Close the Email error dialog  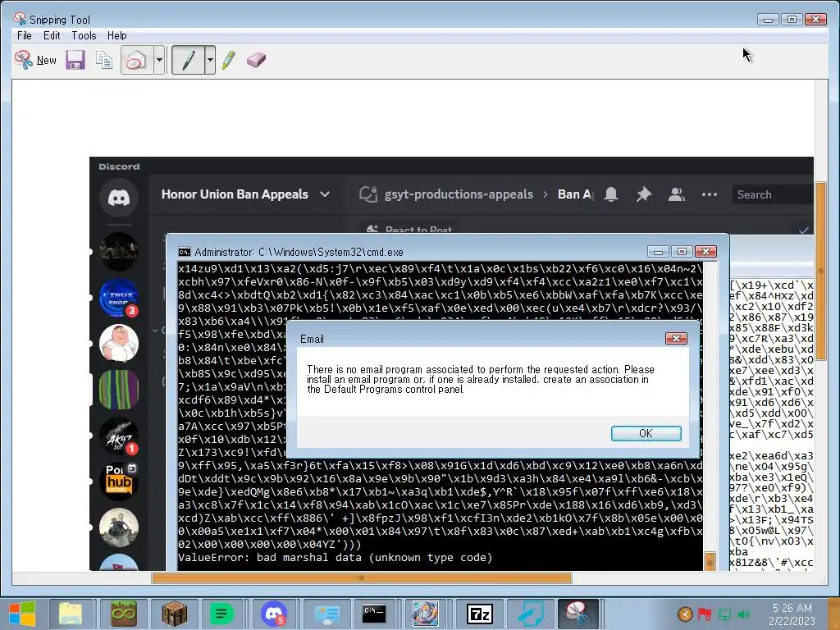pos(676,339)
